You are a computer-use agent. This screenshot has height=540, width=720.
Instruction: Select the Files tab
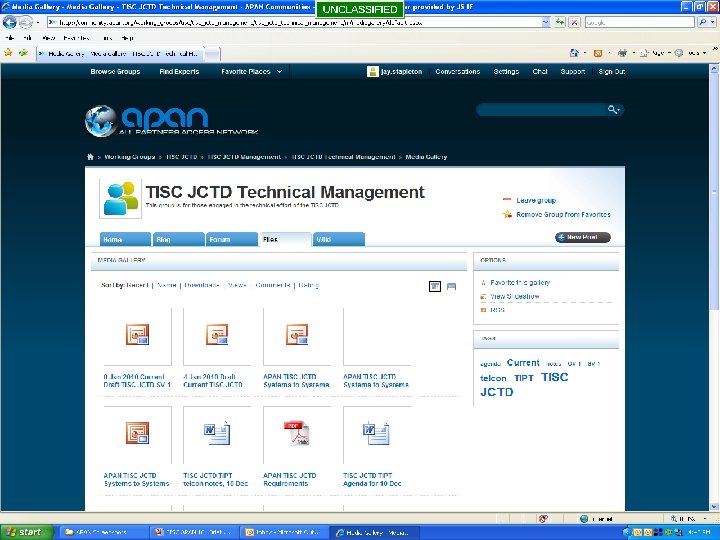pos(286,239)
